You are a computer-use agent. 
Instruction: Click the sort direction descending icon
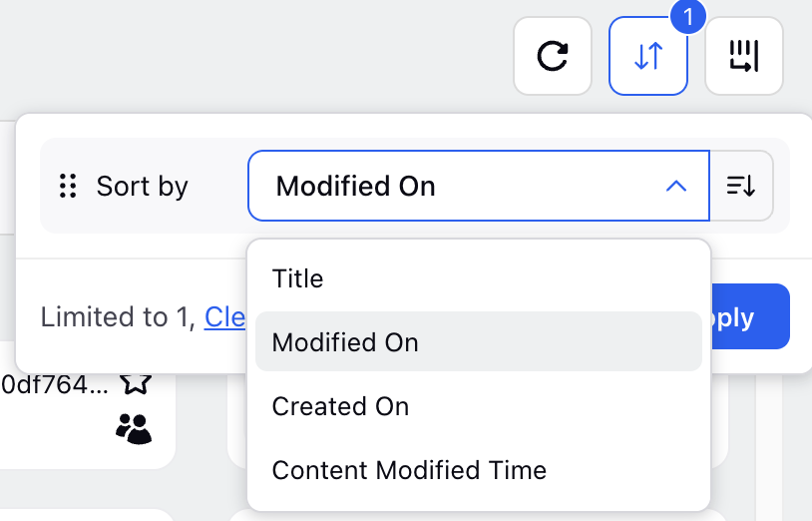[741, 186]
